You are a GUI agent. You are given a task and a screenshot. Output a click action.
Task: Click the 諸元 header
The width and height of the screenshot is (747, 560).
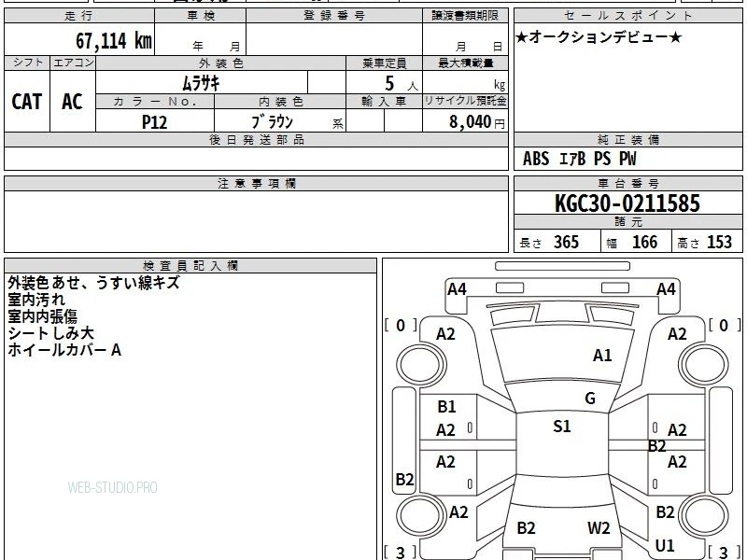click(627, 222)
